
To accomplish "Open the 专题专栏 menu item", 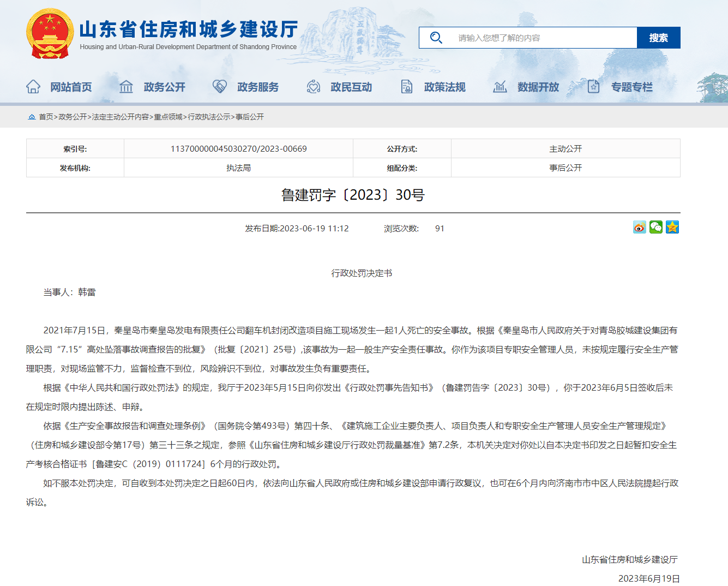I will tap(631, 87).
